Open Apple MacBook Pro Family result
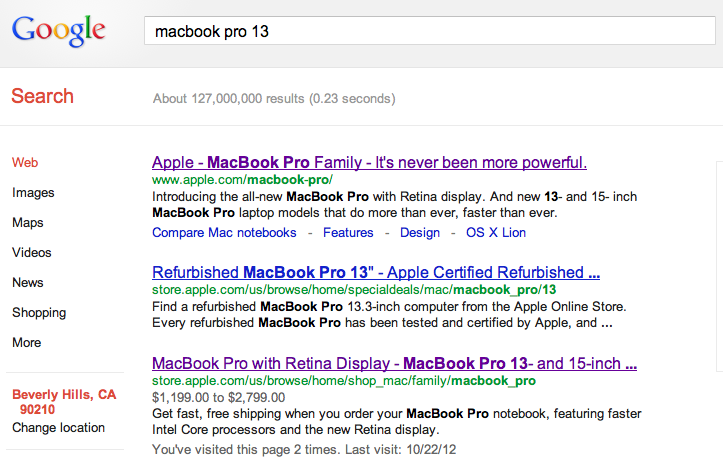The image size is (723, 459). point(369,162)
